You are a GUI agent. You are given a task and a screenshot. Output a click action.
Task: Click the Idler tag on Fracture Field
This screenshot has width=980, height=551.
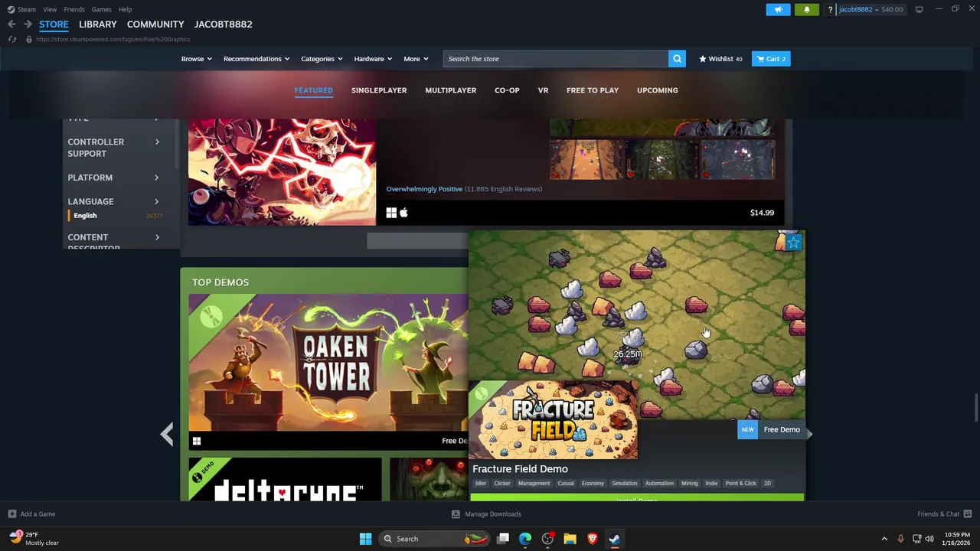coord(481,484)
